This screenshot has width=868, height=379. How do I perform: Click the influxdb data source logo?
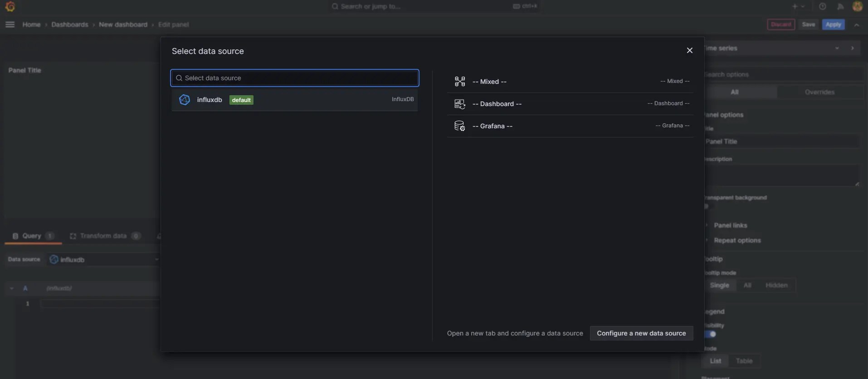pos(185,100)
